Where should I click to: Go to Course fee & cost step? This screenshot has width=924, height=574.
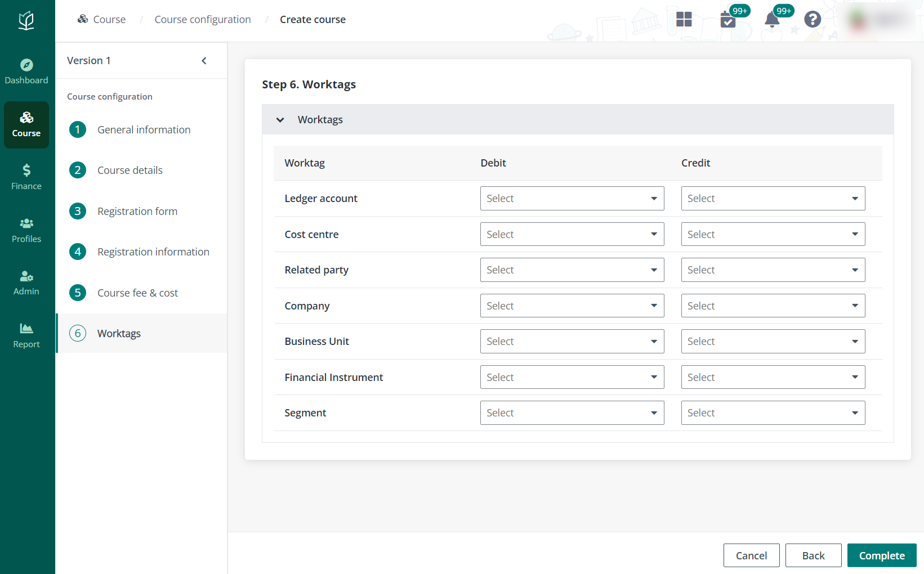(x=137, y=293)
